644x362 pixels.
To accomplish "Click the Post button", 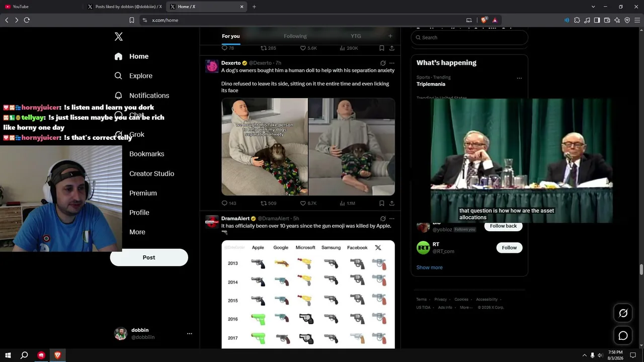I will [149, 257].
